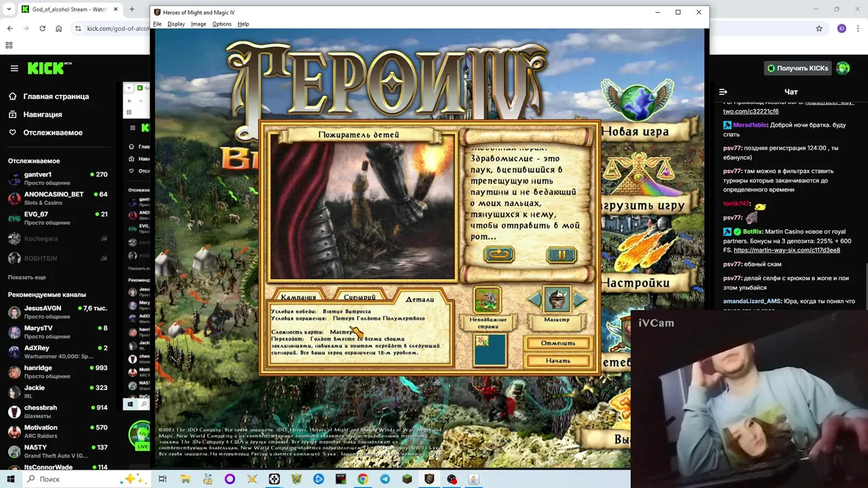Open the Help menu
868x488 pixels.
coord(243,24)
